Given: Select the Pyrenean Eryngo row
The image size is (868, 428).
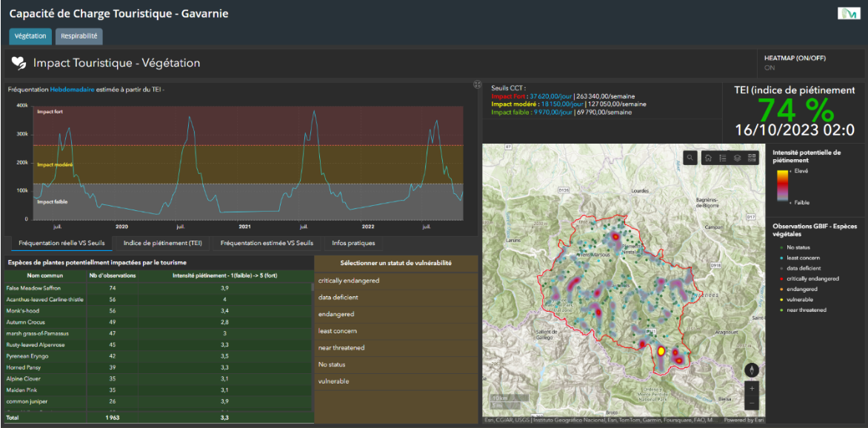Looking at the screenshot, I should coord(157,356).
